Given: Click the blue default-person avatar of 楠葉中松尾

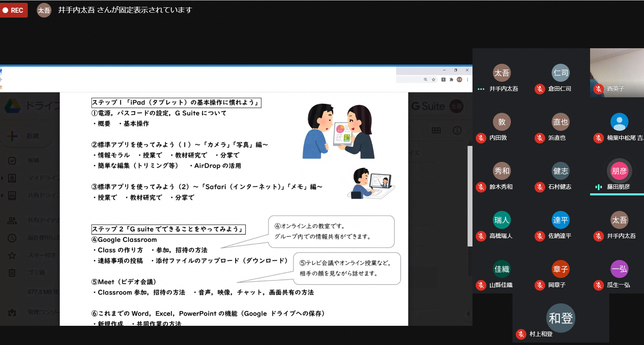Looking at the screenshot, I should (619, 122).
